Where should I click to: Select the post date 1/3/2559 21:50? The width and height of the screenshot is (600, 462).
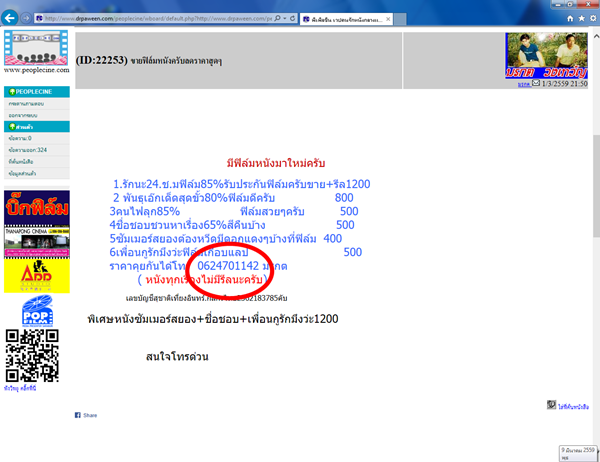tap(564, 83)
